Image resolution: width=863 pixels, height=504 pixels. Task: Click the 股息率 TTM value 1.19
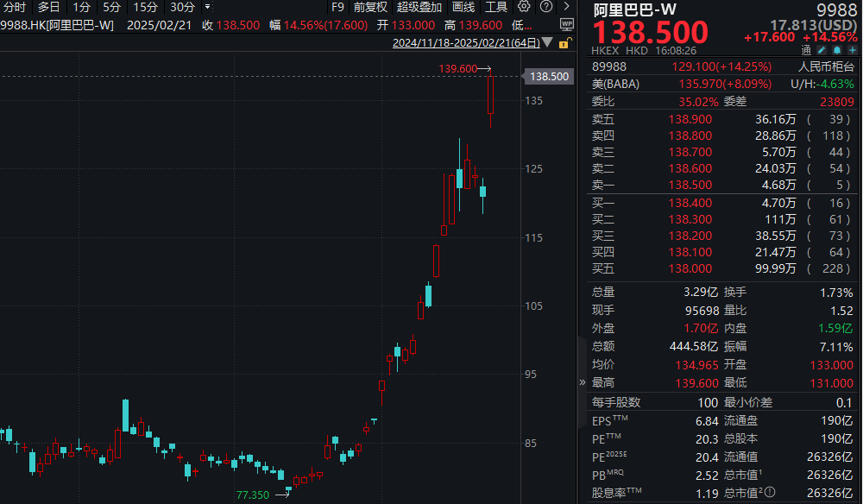pyautogui.click(x=708, y=494)
